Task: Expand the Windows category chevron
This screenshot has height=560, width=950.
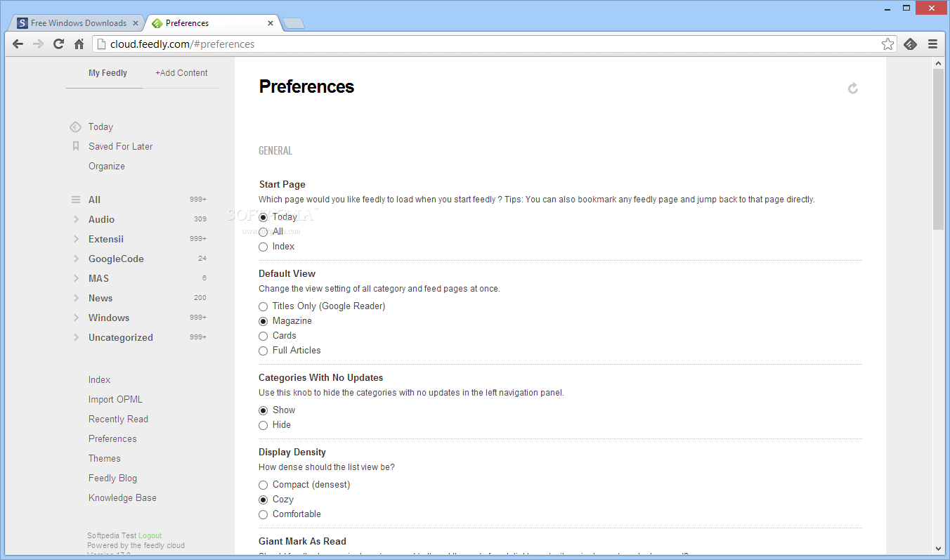Action: click(x=76, y=318)
